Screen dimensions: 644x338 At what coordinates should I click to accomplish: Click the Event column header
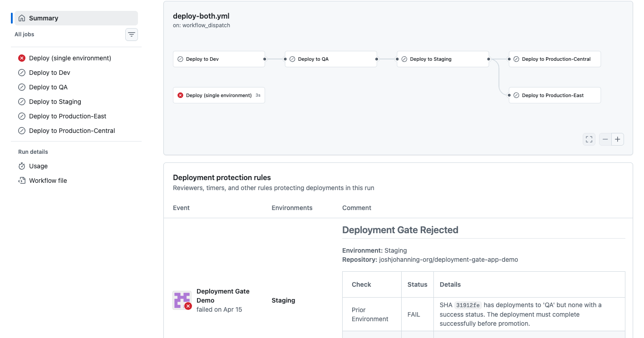coord(181,208)
